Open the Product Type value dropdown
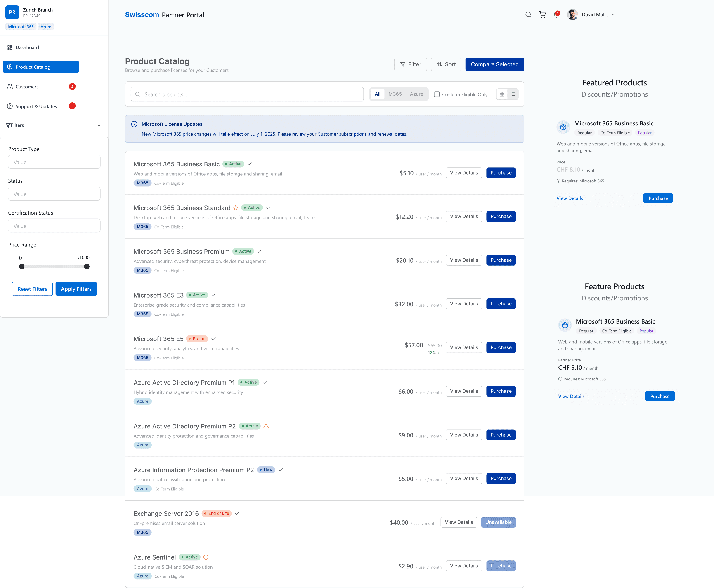The image size is (714, 588). (x=54, y=162)
